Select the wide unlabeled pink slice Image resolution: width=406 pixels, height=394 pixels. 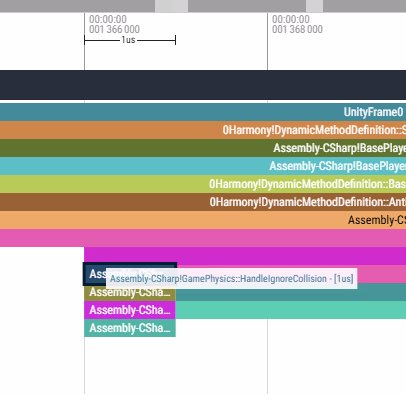[203, 238]
